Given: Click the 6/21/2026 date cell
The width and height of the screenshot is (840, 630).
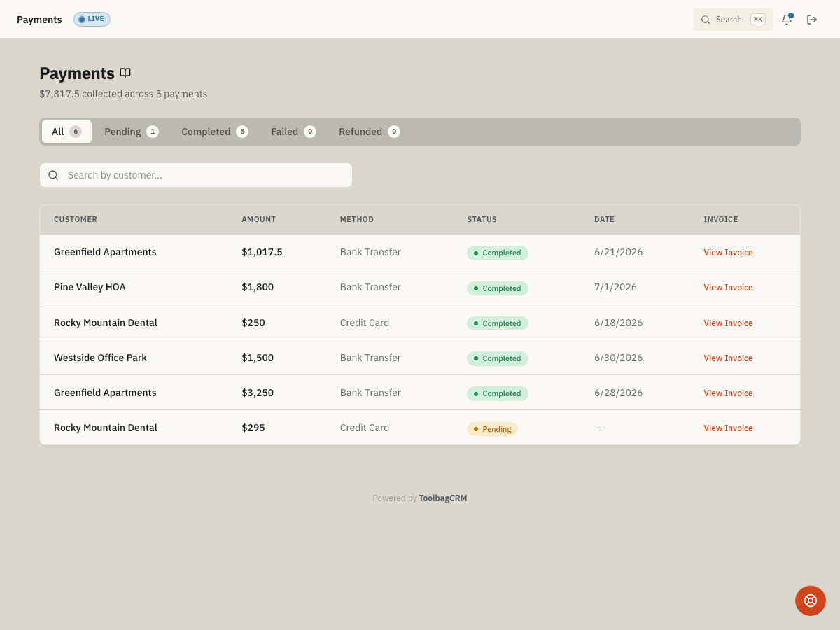Looking at the screenshot, I should 619,252.
